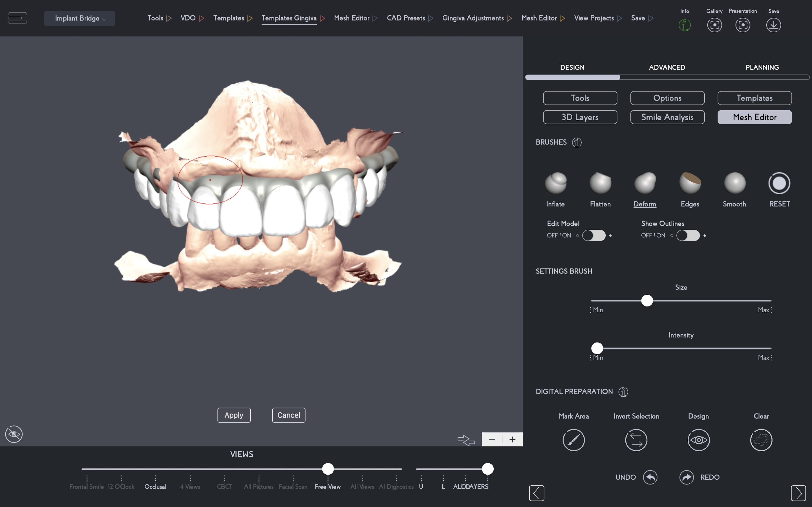Switch to the ADVANCED tab
The height and width of the screenshot is (507, 812).
tap(667, 67)
